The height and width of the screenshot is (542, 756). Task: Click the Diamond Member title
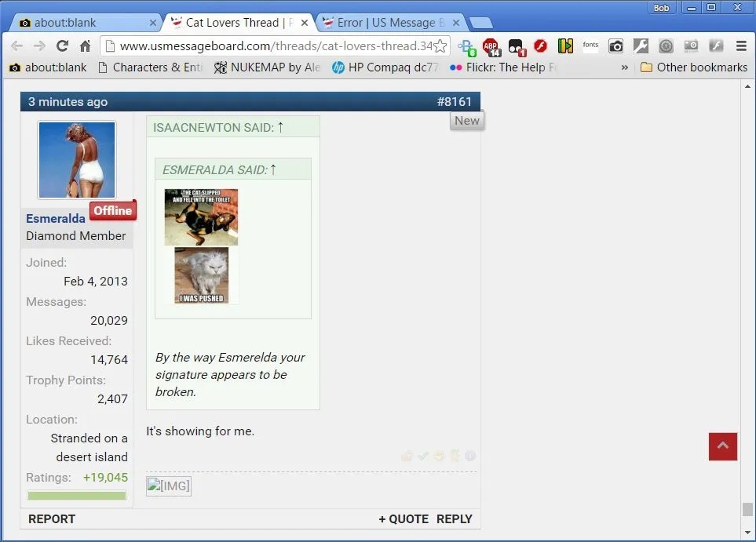coord(75,236)
